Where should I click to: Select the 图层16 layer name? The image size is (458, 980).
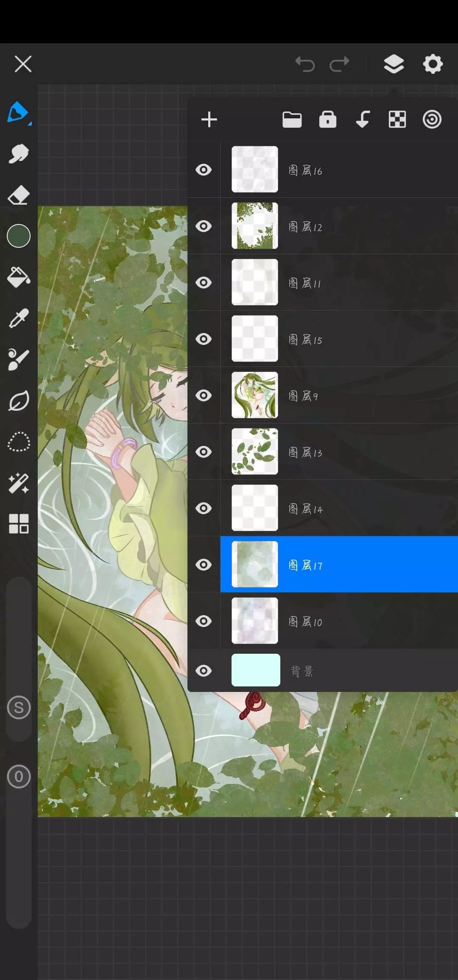point(305,171)
